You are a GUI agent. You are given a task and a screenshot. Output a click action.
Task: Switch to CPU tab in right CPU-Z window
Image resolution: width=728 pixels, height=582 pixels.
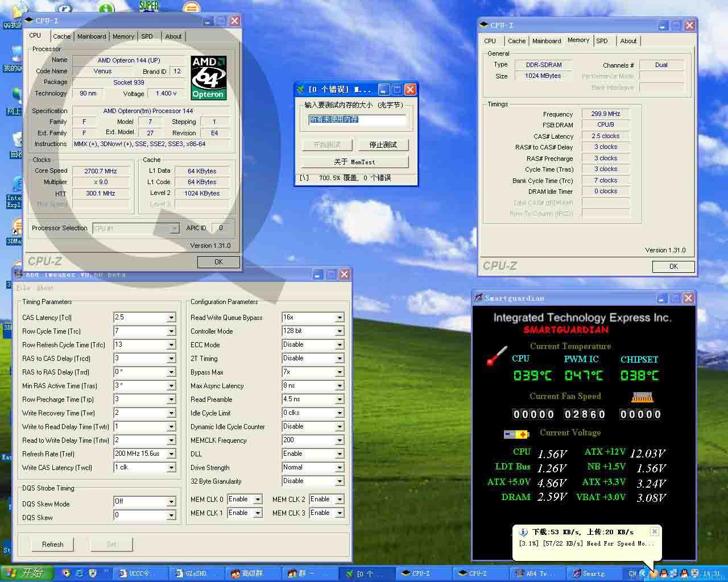[490, 41]
